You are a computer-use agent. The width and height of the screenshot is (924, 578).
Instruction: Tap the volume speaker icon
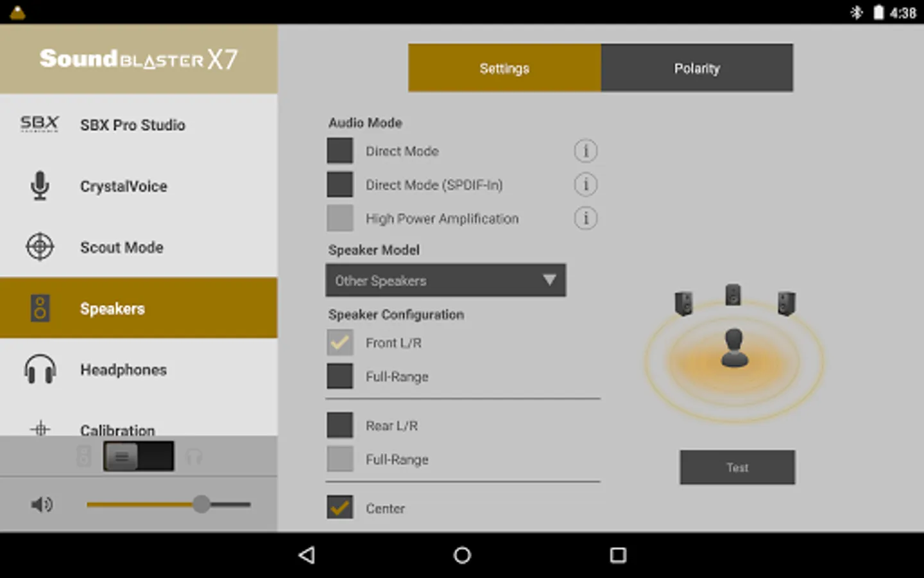tap(42, 504)
